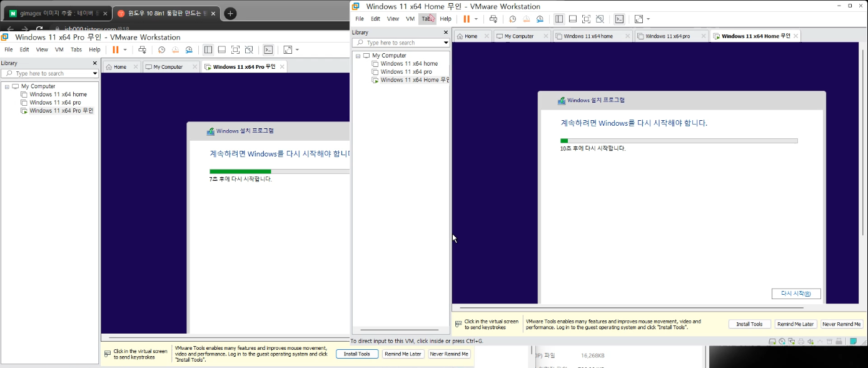Toggle thumbnail bar in the Pro window toolbar

click(222, 49)
